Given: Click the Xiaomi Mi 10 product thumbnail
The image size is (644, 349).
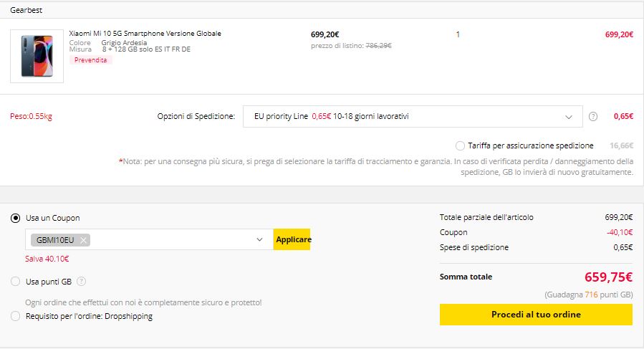Looking at the screenshot, I should point(37,57).
